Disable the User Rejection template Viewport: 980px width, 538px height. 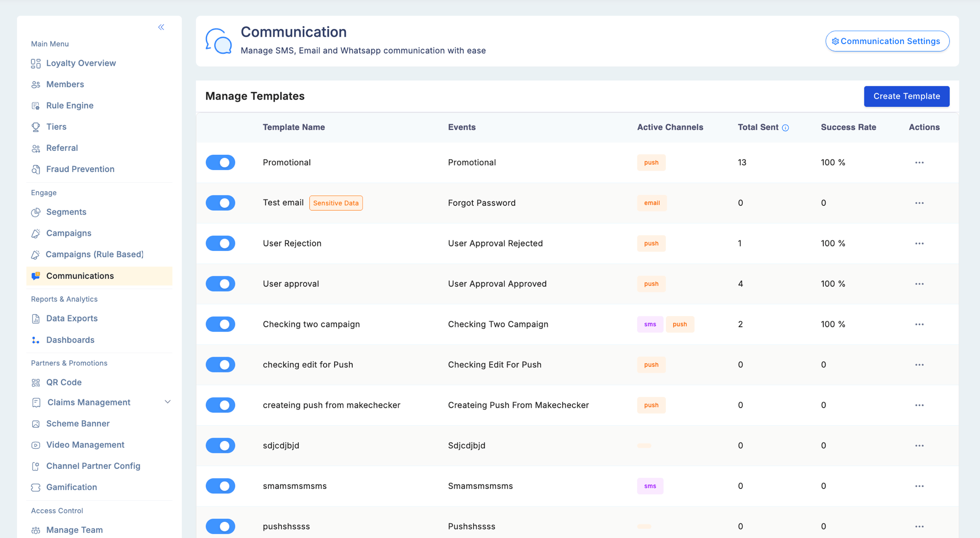220,244
